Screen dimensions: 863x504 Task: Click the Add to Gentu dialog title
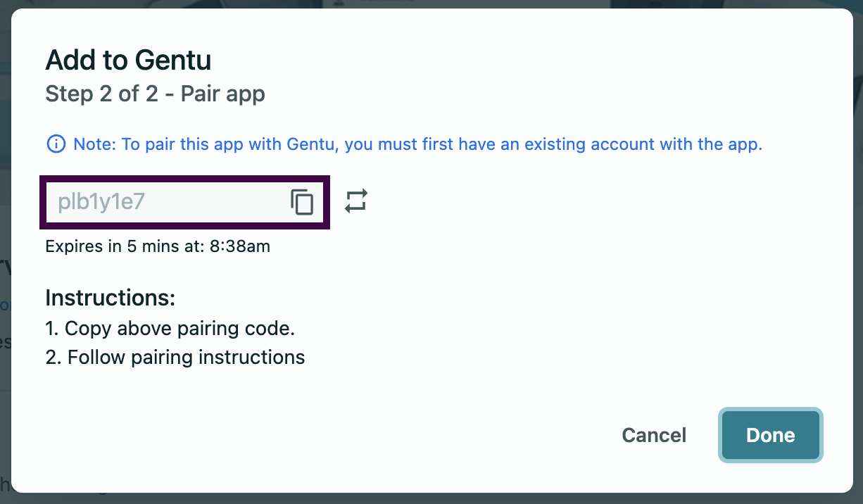pyautogui.click(x=128, y=60)
